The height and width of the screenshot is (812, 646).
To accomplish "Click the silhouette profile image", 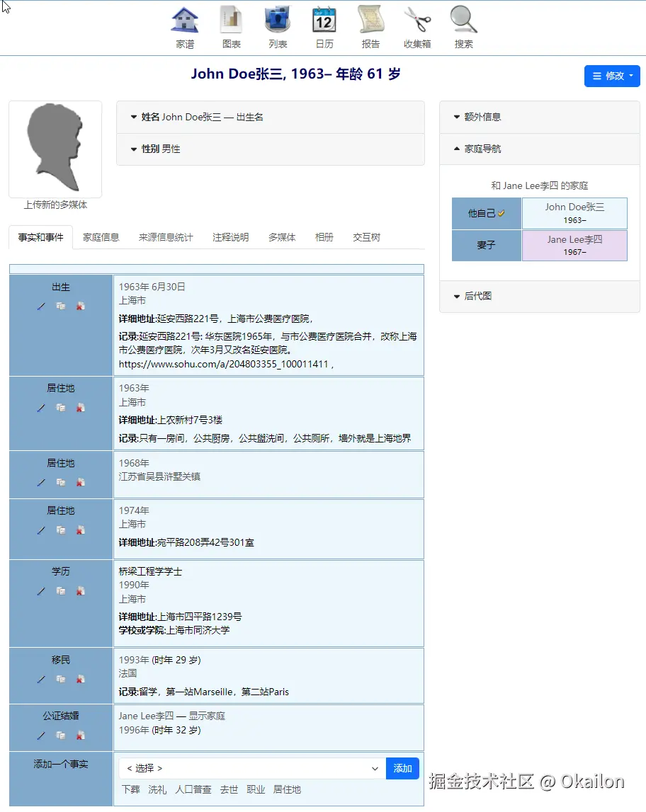I will tap(55, 147).
